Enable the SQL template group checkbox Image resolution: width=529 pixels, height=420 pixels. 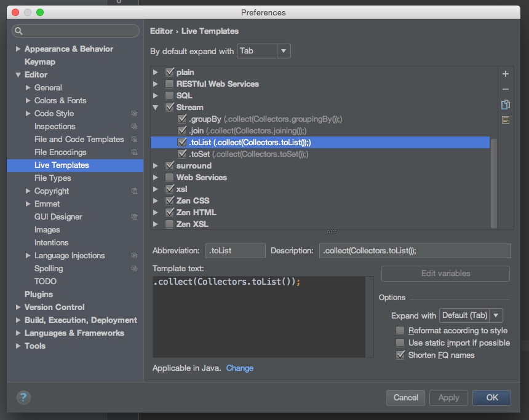tap(169, 95)
